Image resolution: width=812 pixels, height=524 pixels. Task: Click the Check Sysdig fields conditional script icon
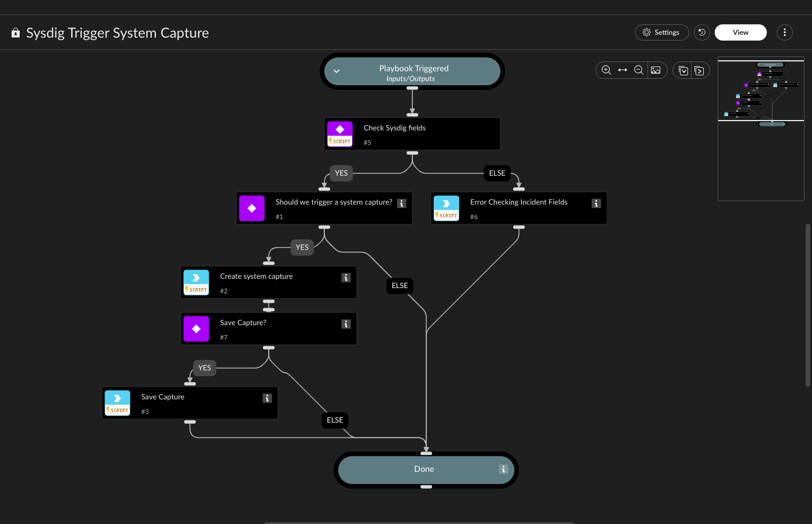click(340, 134)
